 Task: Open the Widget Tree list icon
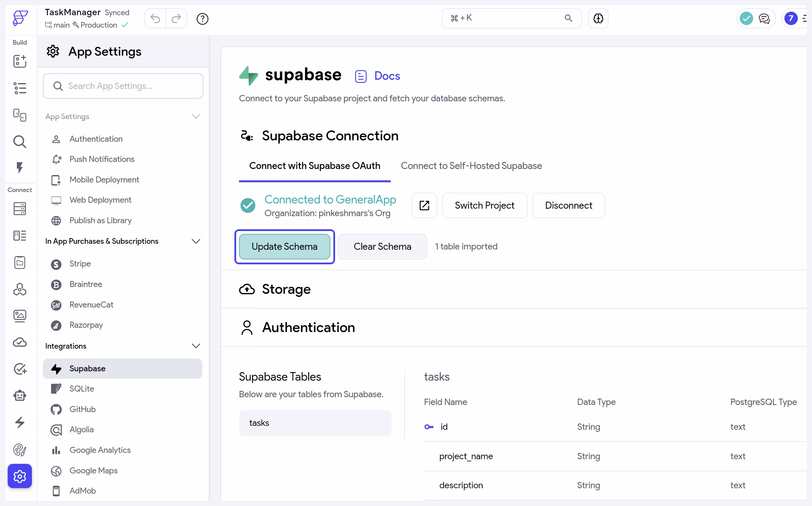pos(20,88)
